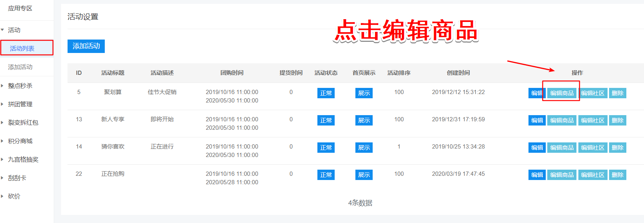Open 添加活动 in the sidebar submenu

(x=20, y=67)
